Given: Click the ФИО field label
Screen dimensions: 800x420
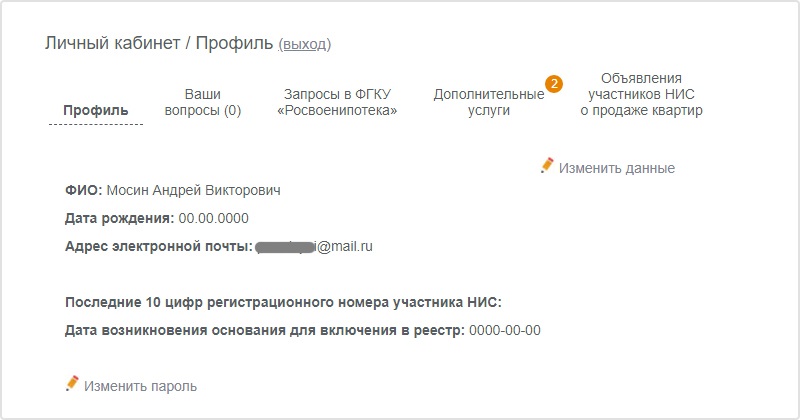Looking at the screenshot, I should pyautogui.click(x=84, y=190).
